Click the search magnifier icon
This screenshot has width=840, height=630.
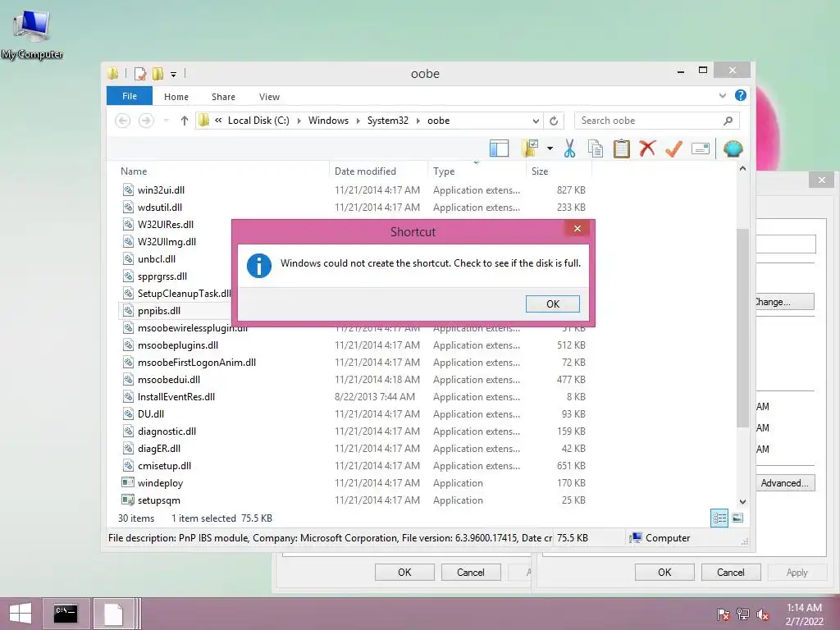[x=728, y=121]
